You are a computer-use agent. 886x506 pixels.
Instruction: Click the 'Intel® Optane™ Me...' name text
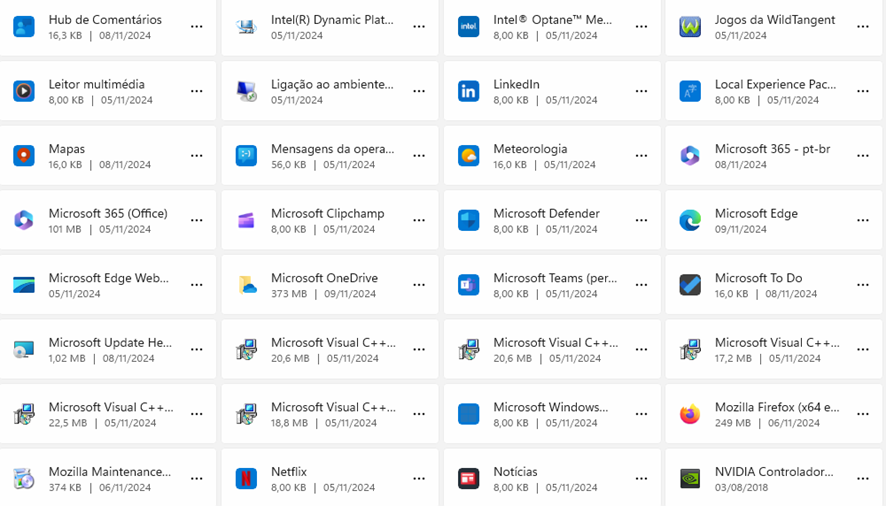[553, 20]
